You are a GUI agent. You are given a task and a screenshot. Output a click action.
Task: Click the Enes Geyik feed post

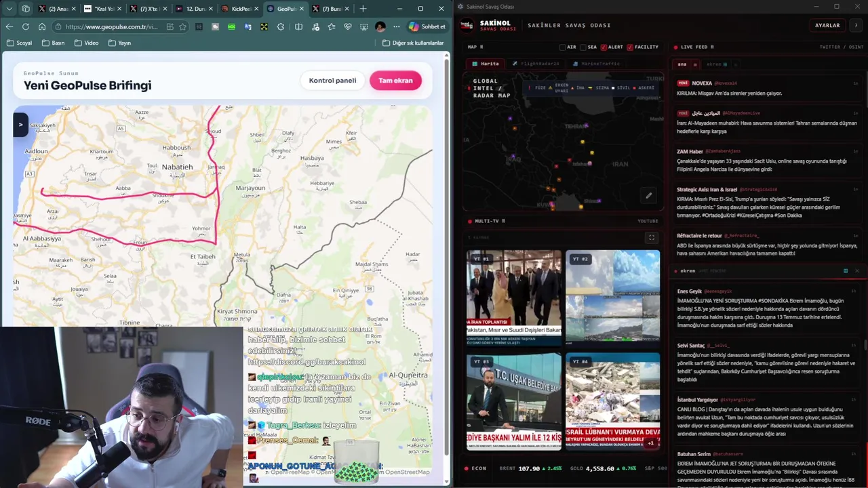(x=766, y=308)
